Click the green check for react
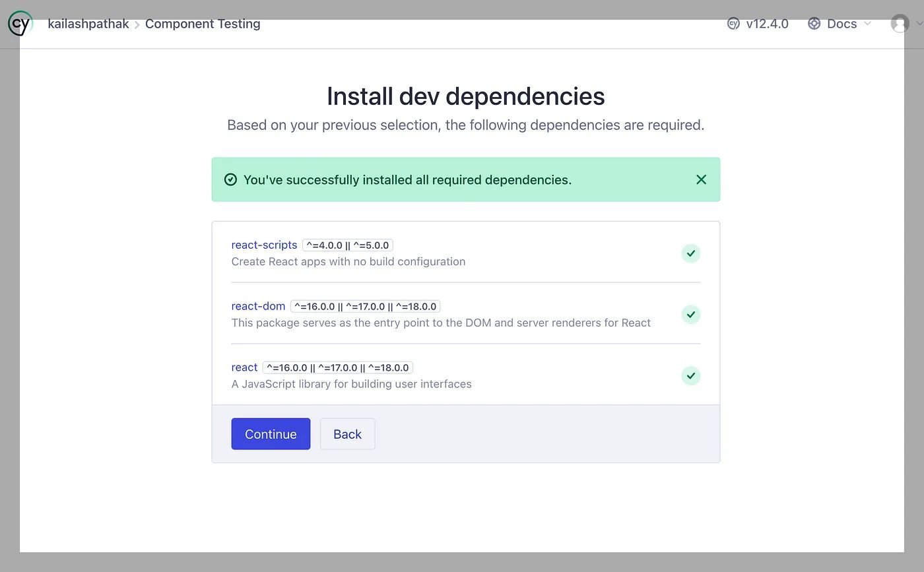The width and height of the screenshot is (924, 572). (690, 376)
